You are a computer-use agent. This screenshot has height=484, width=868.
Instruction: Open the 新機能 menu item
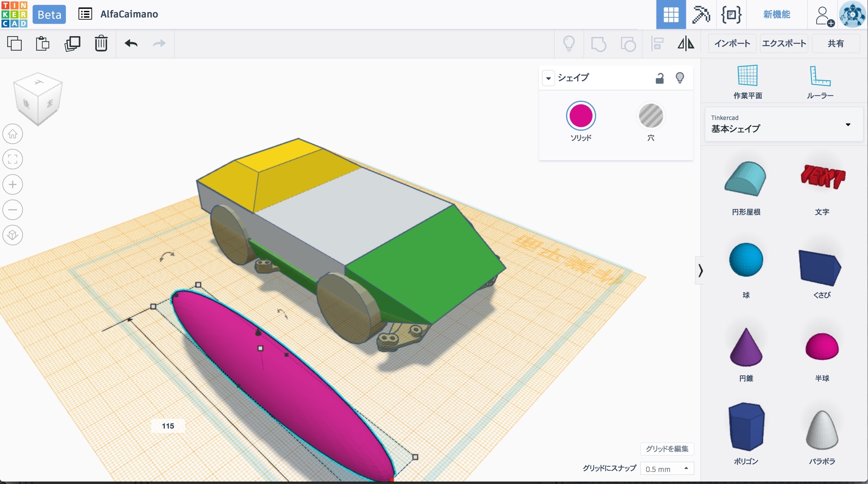pos(776,14)
